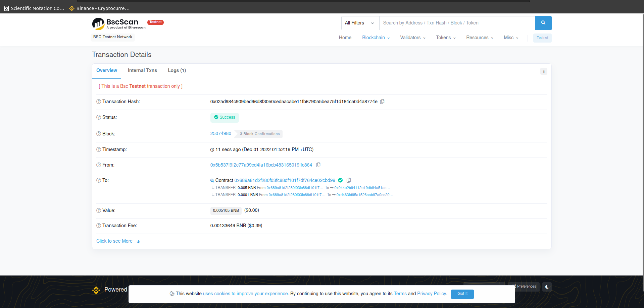Copy the contract address
Screen dimensions: 644x308
pyautogui.click(x=348, y=180)
